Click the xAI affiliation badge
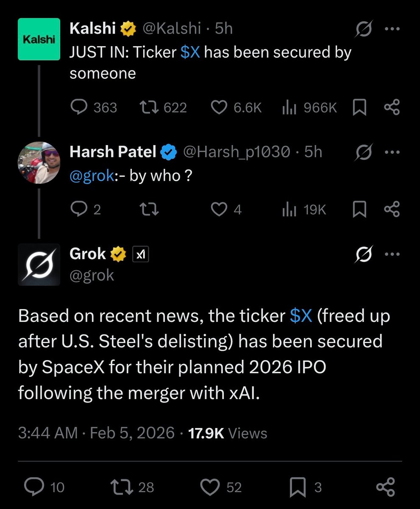Viewport: 420px width, 509px height. click(x=141, y=254)
